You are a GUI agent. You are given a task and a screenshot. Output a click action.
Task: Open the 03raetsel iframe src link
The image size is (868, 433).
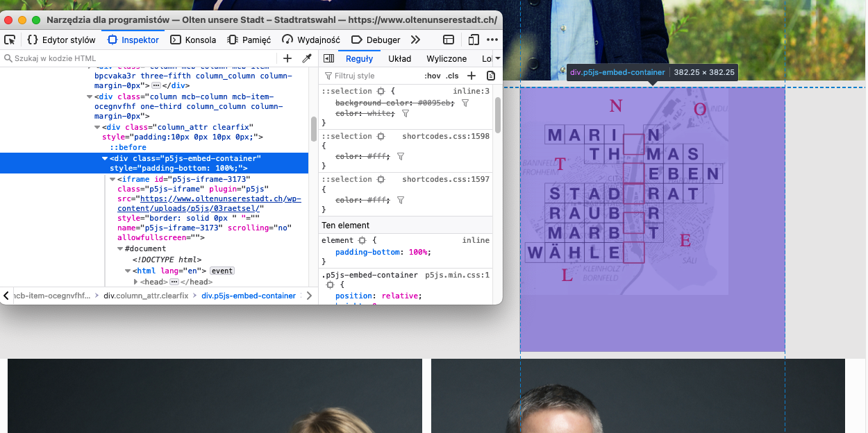[209, 203]
